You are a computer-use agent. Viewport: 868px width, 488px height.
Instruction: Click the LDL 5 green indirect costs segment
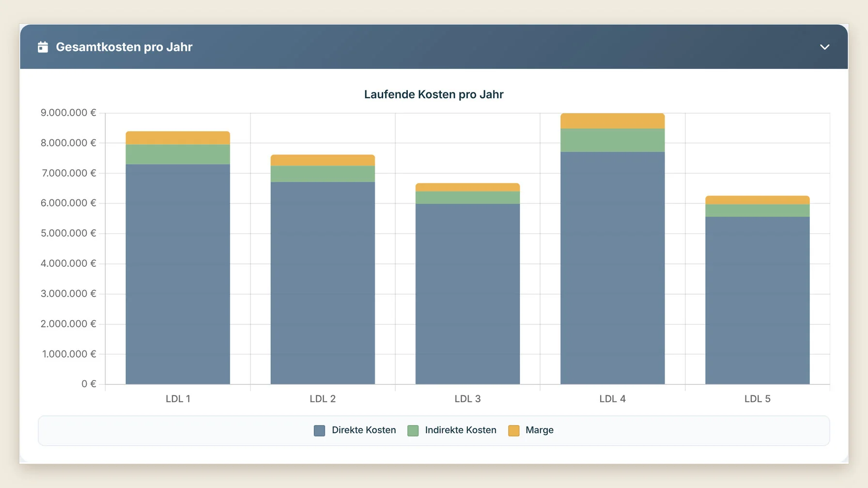[x=757, y=211]
